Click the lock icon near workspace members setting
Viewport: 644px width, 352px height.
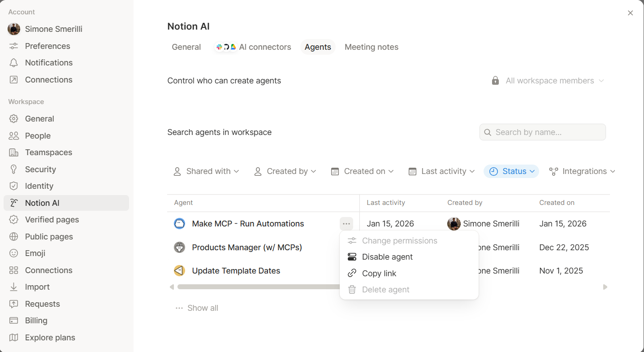pos(495,80)
